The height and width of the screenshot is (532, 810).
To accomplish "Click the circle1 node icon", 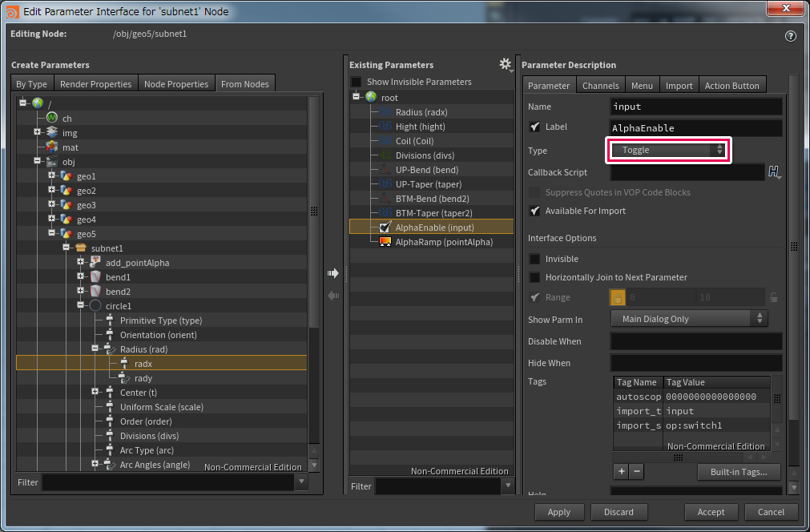I will click(95, 306).
